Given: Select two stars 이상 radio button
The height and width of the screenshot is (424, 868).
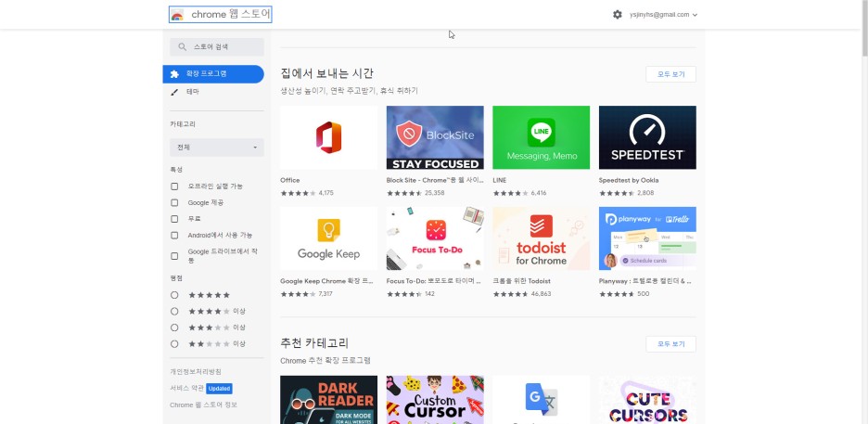Looking at the screenshot, I should tap(174, 343).
